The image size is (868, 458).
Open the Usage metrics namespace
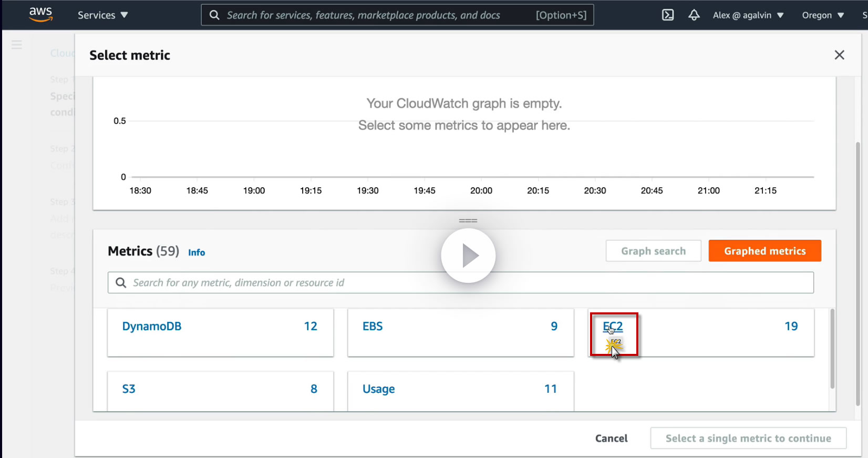coord(378,389)
